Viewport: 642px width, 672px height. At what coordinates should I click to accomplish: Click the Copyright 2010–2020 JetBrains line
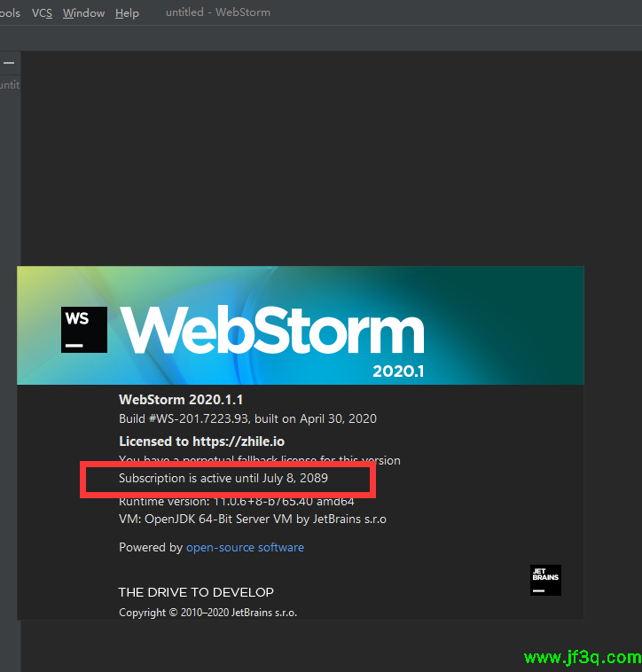click(219, 613)
